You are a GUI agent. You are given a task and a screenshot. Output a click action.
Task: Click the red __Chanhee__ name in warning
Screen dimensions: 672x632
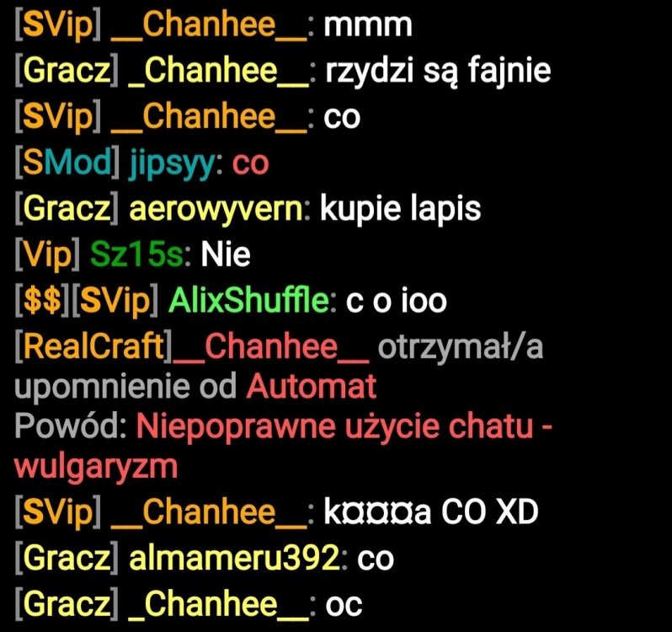pyautogui.click(x=271, y=346)
